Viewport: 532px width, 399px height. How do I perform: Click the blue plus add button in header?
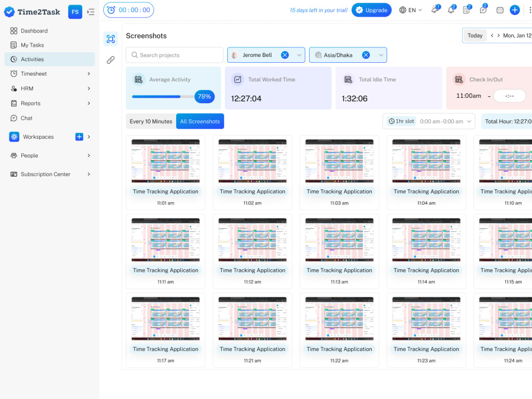(514, 10)
